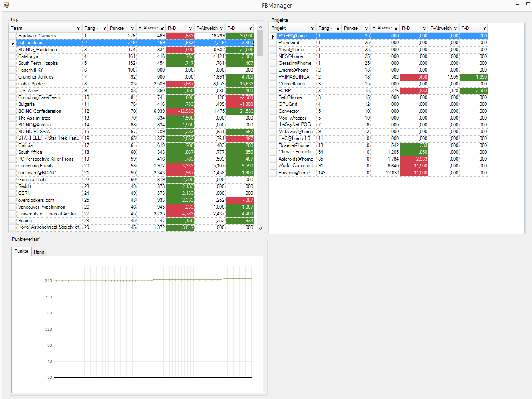
Task: Open filter icon on Liga Rang column
Action: (x=104, y=28)
